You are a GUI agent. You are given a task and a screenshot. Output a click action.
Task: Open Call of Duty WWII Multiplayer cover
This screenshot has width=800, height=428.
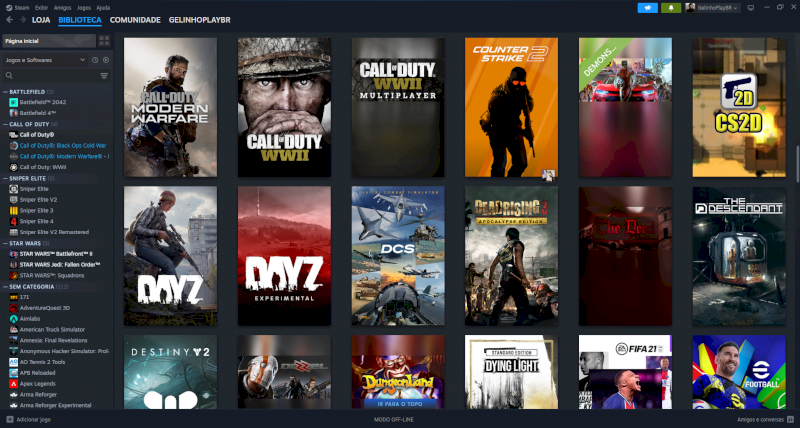click(398, 107)
